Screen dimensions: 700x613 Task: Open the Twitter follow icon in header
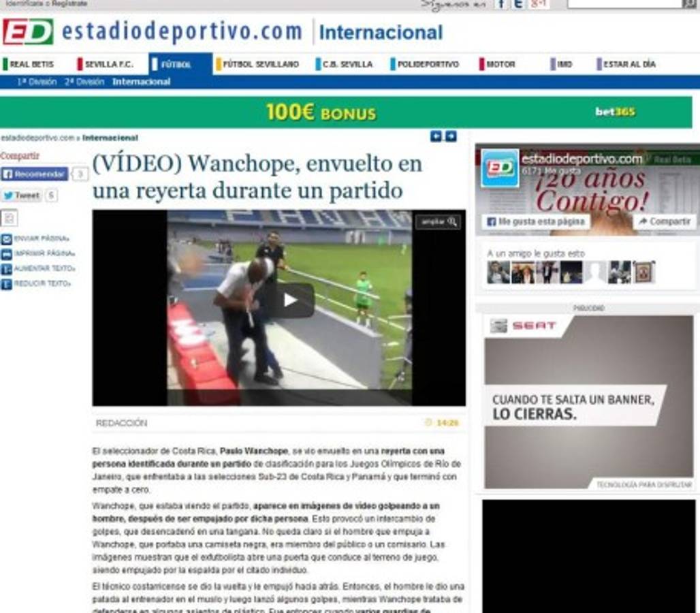click(518, 4)
